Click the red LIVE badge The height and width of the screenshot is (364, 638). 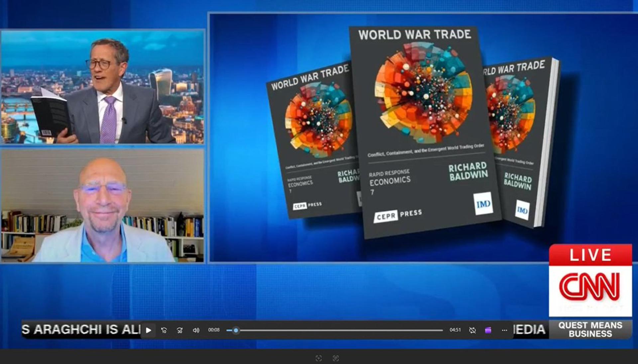(x=590, y=255)
